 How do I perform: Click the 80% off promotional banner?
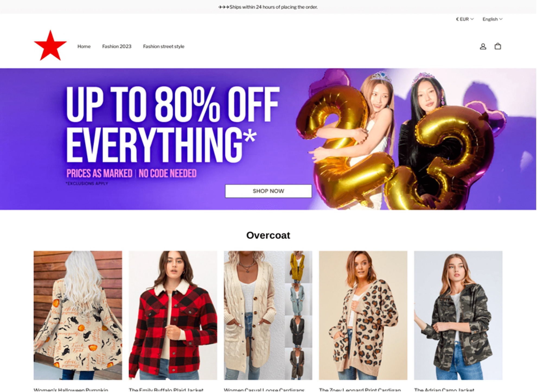268,139
